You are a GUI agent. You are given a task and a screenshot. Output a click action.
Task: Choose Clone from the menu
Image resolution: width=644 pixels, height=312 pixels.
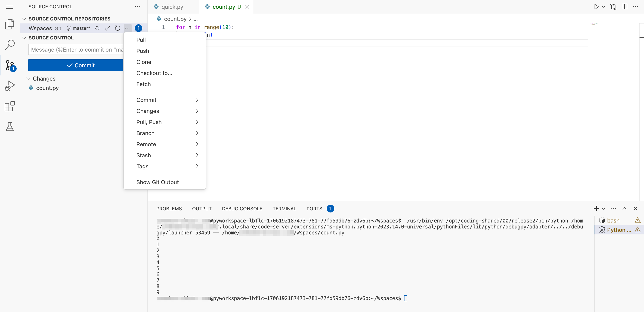click(165, 62)
